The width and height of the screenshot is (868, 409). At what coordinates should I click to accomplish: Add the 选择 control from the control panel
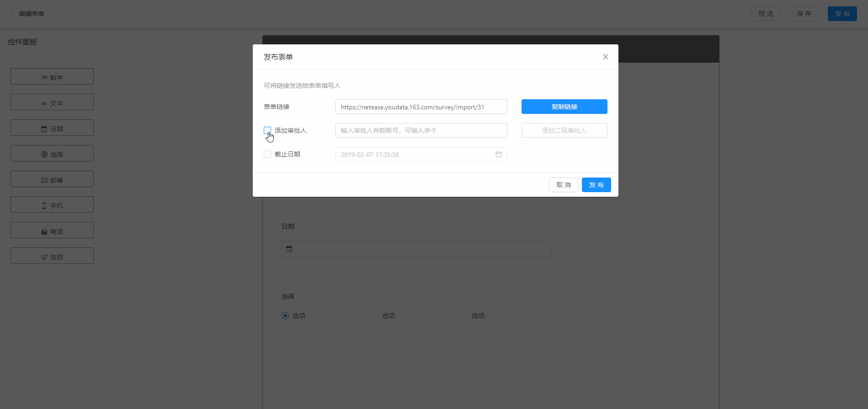(x=52, y=153)
